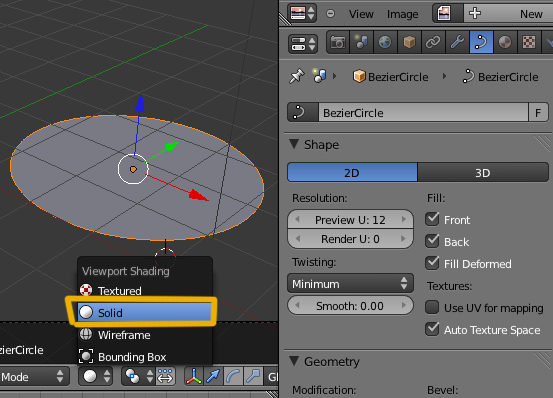Click the blue Z axis manipulator arrow
553x398 pixels.
pyautogui.click(x=140, y=103)
